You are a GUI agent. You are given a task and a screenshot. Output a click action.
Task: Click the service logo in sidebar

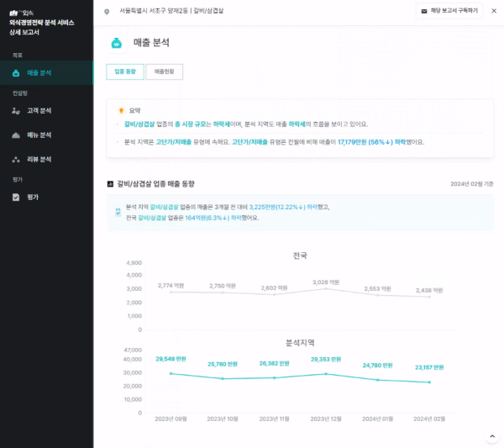click(x=21, y=13)
